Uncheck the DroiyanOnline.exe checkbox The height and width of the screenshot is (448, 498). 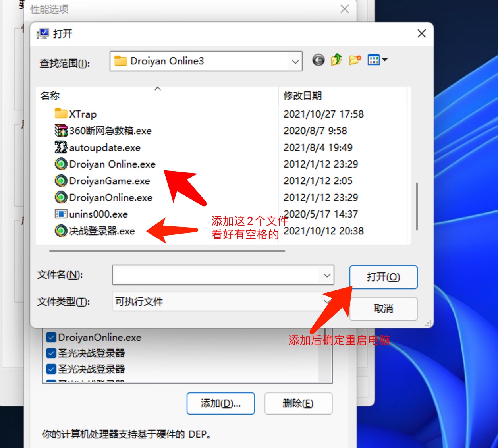[x=51, y=338]
